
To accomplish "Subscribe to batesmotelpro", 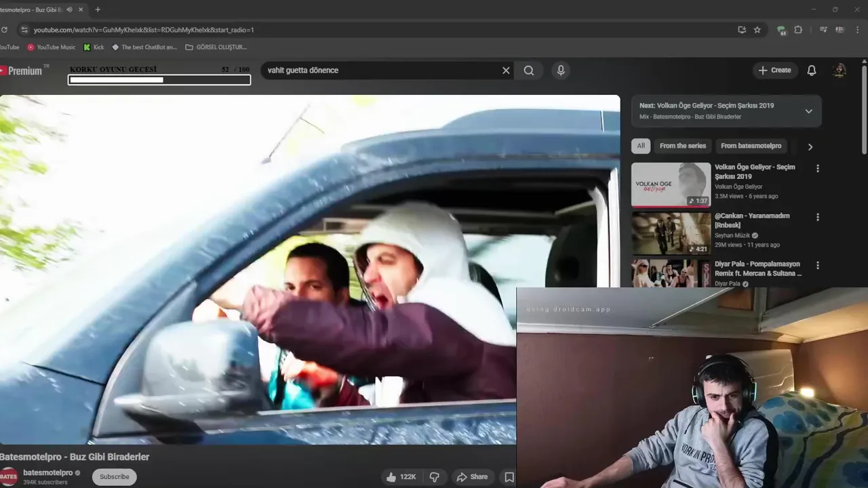I will coord(114,476).
